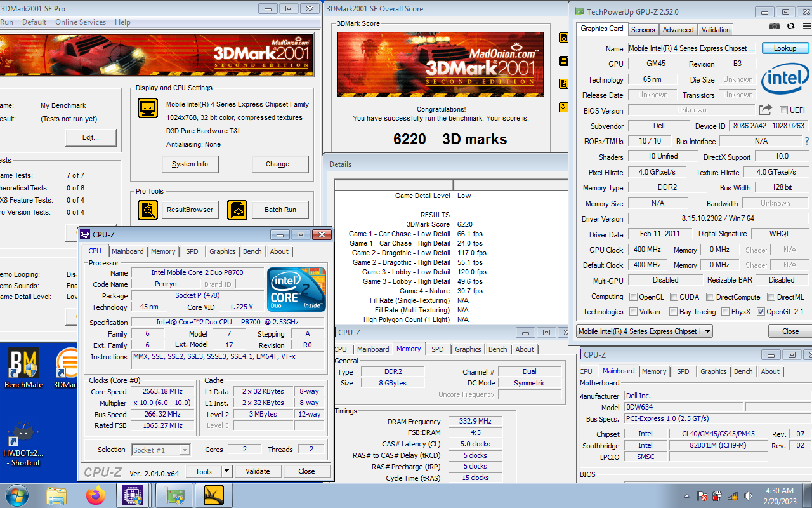
Task: Open Windows Explorer from the taskbar
Action: [56, 495]
